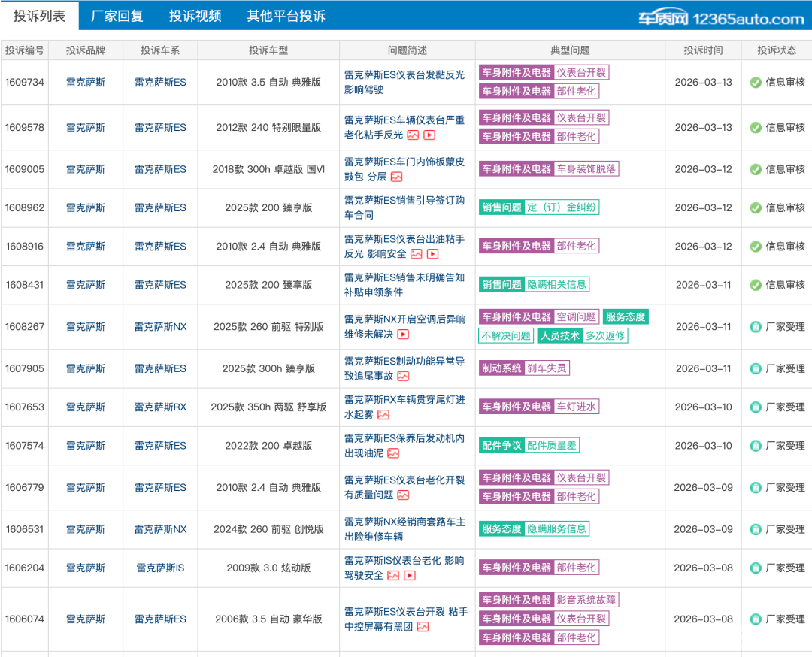The width and height of the screenshot is (812, 657).
Task: Click the 影音系统故障 tag in complaint 1606074
Action: tap(586, 600)
